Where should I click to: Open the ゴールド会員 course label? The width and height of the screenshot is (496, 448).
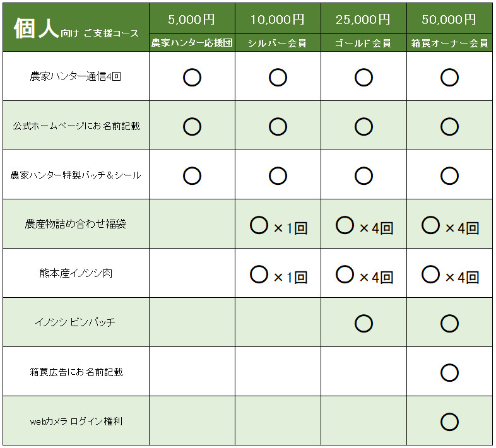363,44
